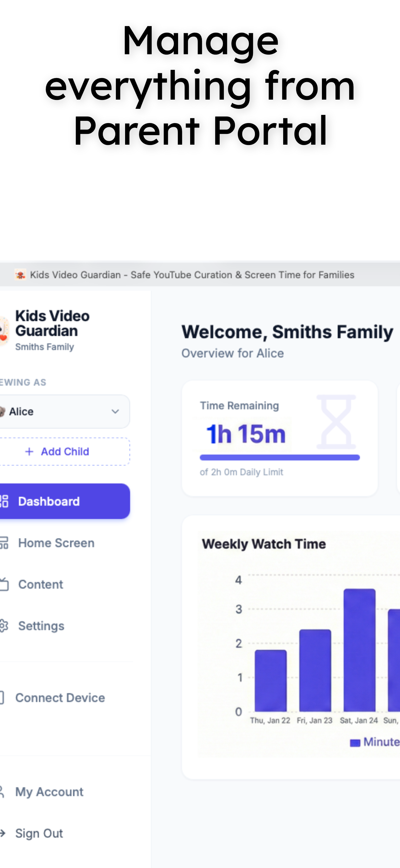Click the 'of 2h 0m Daily Limit' text
This screenshot has height=868, width=400.
tap(242, 472)
